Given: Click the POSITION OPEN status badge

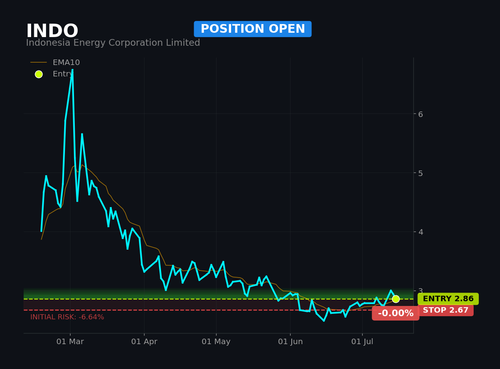Looking at the screenshot, I should (x=253, y=29).
